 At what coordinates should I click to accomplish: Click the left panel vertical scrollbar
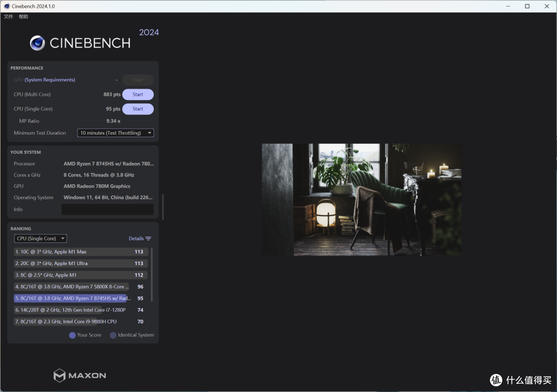click(162, 207)
